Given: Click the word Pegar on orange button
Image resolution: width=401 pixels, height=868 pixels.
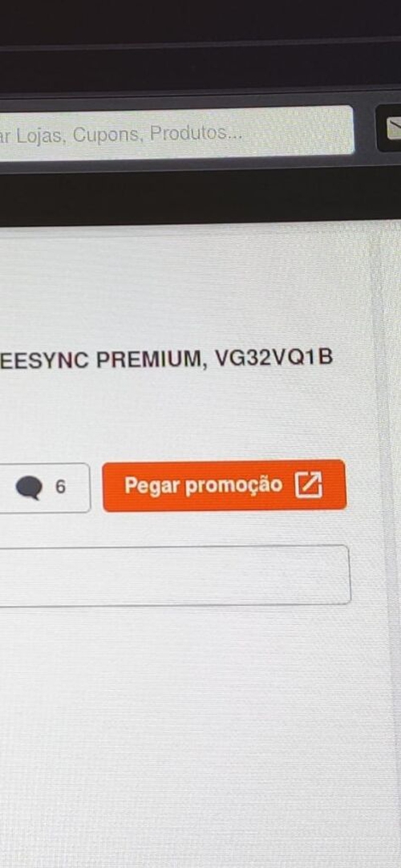Looking at the screenshot, I should click(x=152, y=486).
